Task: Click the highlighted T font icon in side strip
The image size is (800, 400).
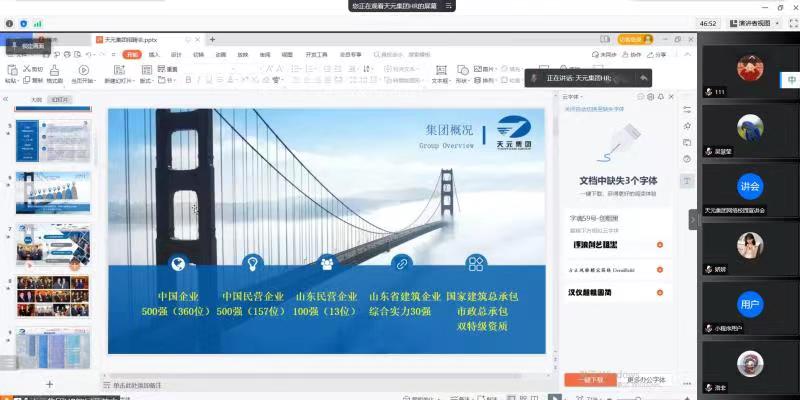Action: [x=687, y=181]
